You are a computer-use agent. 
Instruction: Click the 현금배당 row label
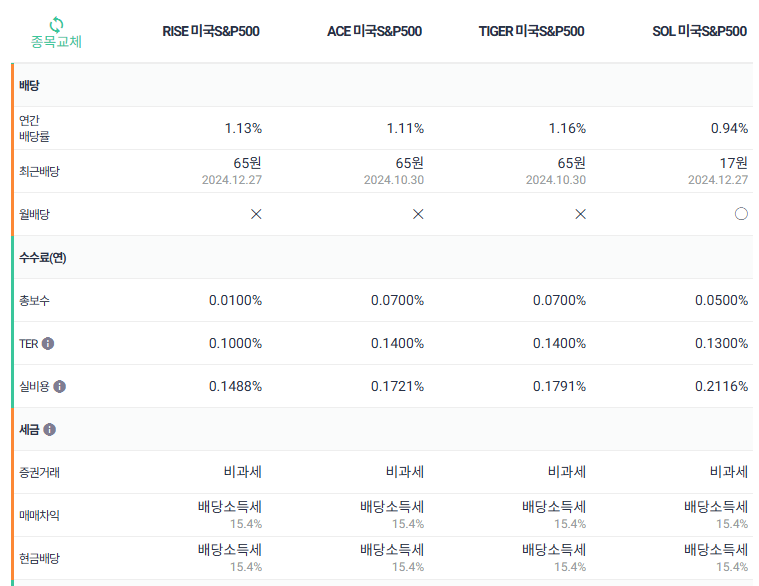[39, 558]
